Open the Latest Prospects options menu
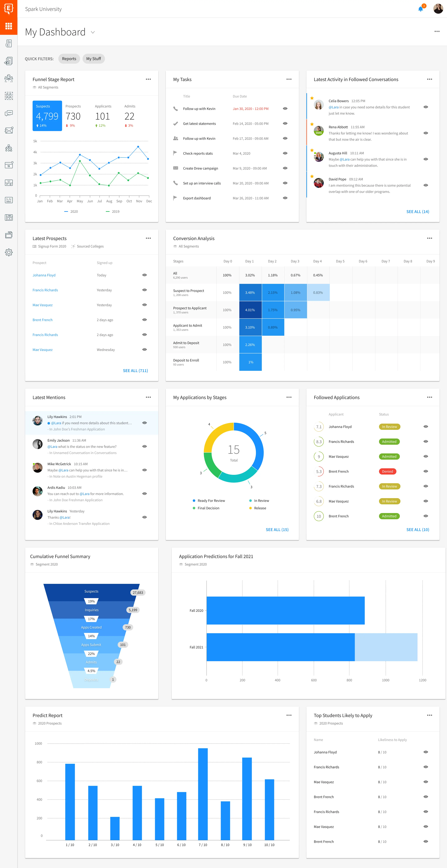447x868 pixels. (x=148, y=238)
